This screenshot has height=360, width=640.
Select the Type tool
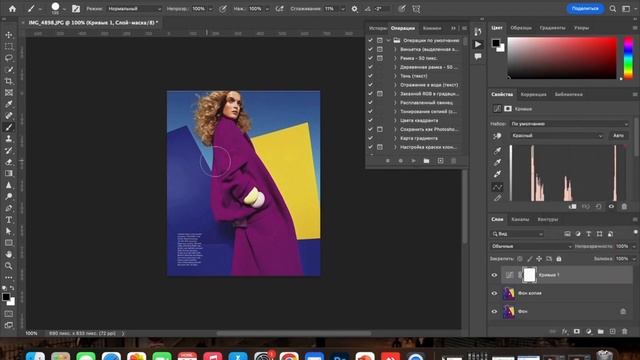click(x=9, y=220)
